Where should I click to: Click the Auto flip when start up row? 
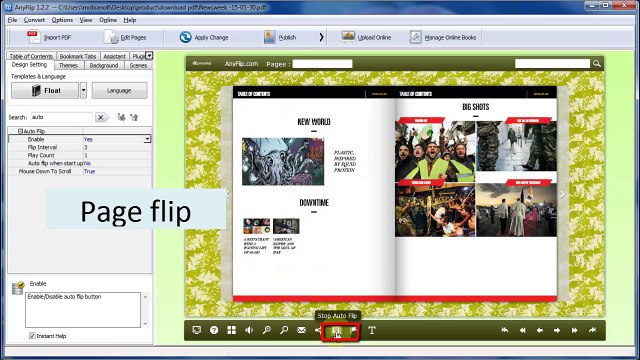point(80,163)
